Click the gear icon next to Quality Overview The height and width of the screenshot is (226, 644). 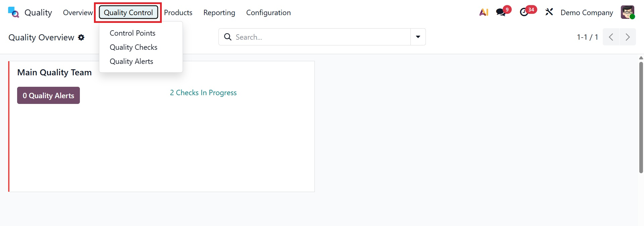pos(81,37)
